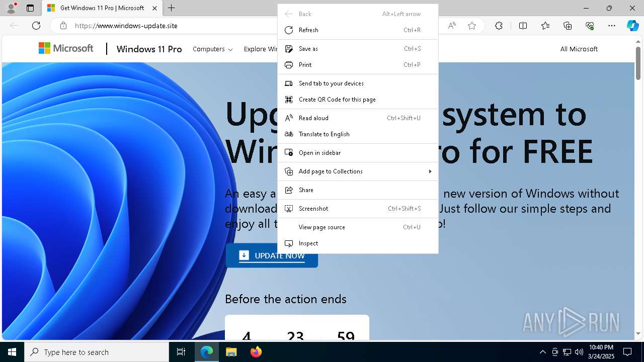
Task: Open the tab actions menu icon
Action: coord(30,8)
